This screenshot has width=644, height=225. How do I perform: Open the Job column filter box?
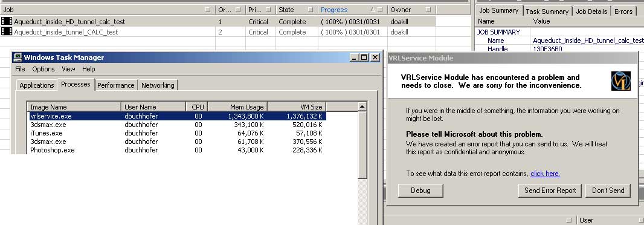tap(207, 10)
